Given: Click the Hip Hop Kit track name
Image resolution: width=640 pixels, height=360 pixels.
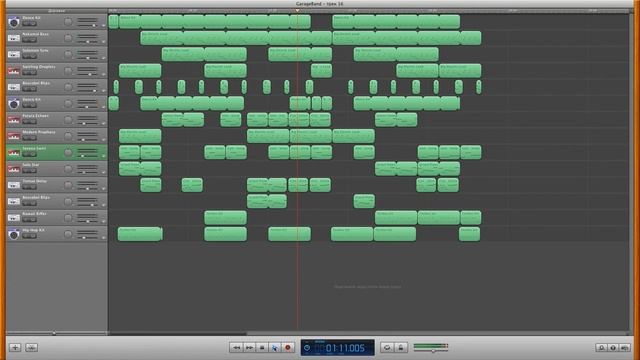Looking at the screenshot, I should (x=33, y=230).
